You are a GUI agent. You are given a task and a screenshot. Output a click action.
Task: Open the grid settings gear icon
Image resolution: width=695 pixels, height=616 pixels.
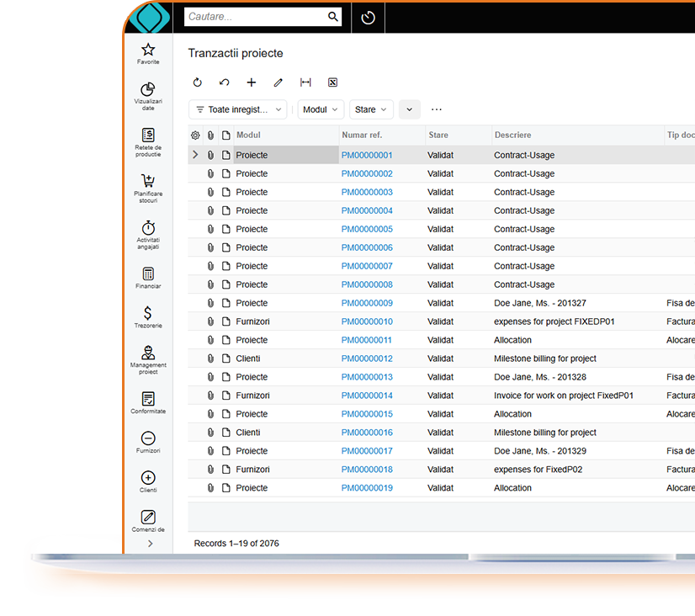pyautogui.click(x=195, y=135)
